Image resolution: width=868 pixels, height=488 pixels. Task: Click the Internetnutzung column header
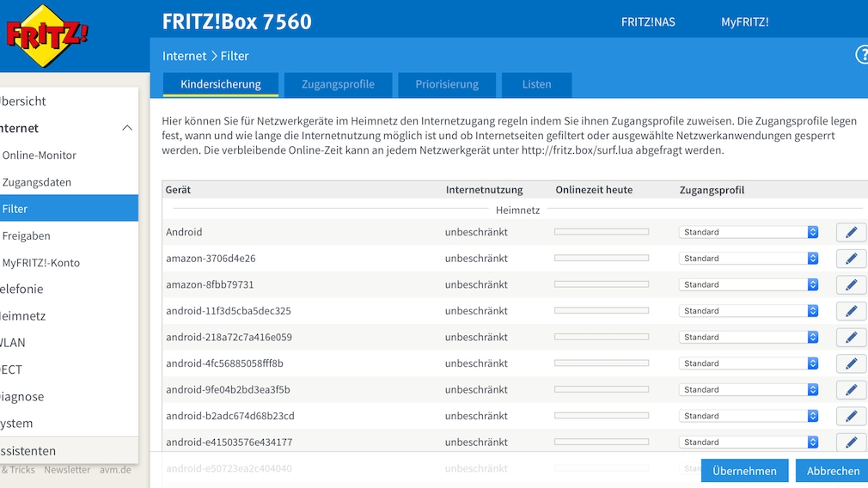(485, 190)
